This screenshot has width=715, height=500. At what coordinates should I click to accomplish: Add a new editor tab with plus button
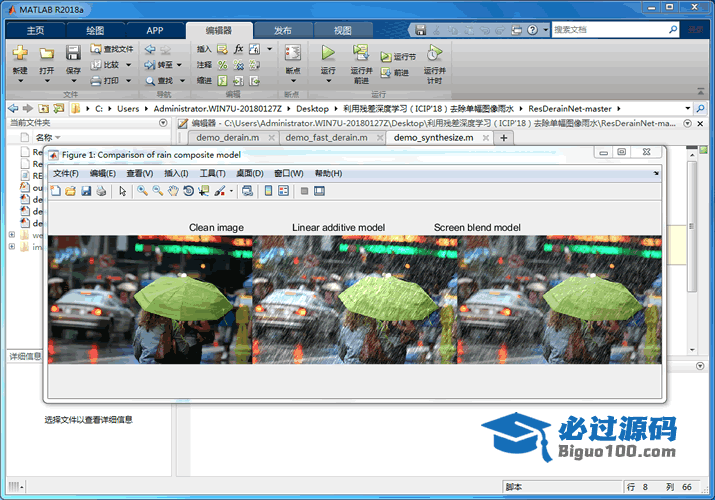click(503, 138)
